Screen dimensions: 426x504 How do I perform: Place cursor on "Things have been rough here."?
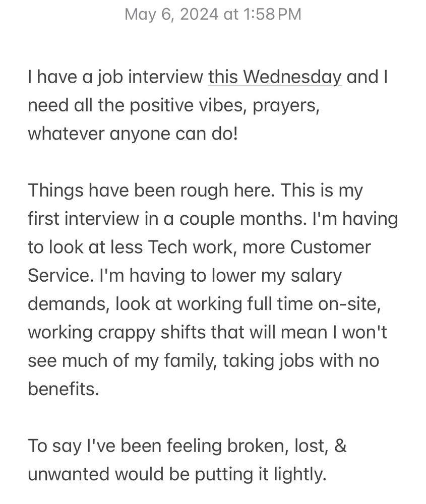151,191
